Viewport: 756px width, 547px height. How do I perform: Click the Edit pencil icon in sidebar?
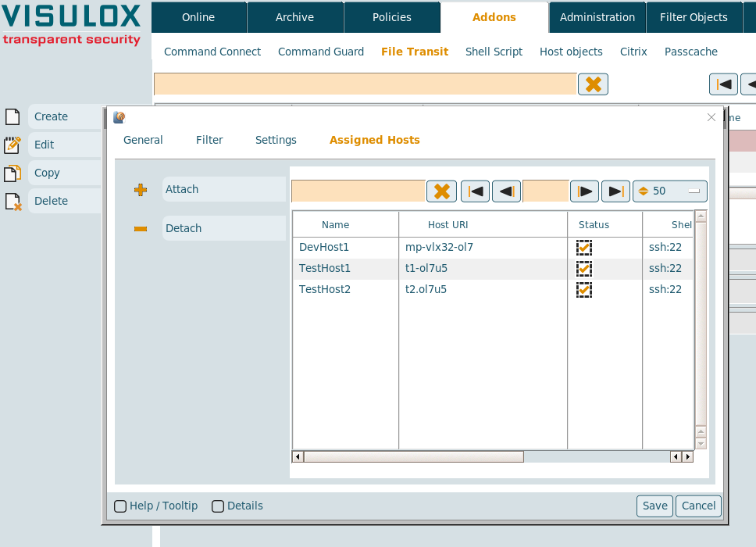click(x=12, y=145)
